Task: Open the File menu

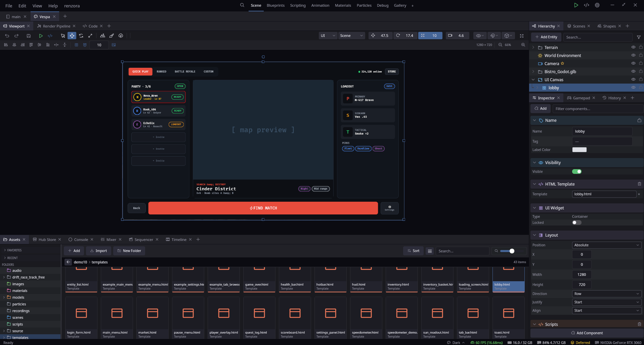Action: [9, 6]
